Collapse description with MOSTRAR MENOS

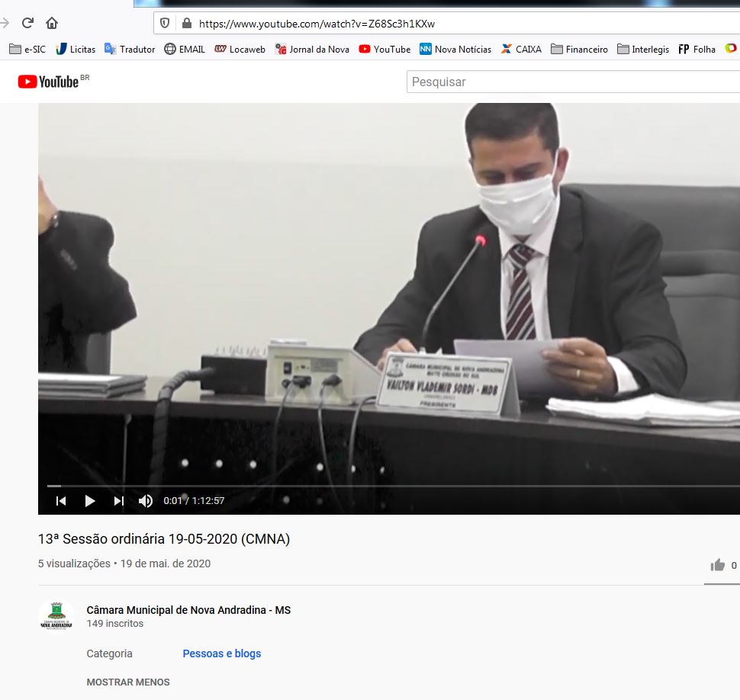[x=128, y=682]
